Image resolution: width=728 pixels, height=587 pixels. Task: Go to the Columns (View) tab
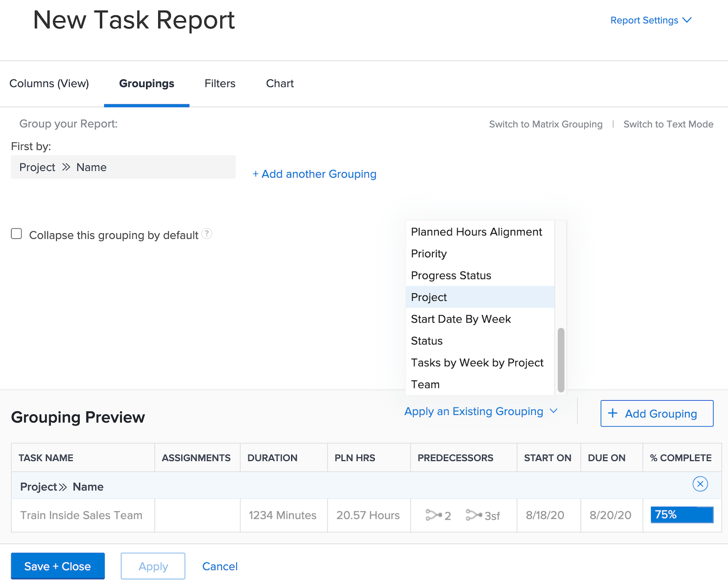[x=49, y=83]
